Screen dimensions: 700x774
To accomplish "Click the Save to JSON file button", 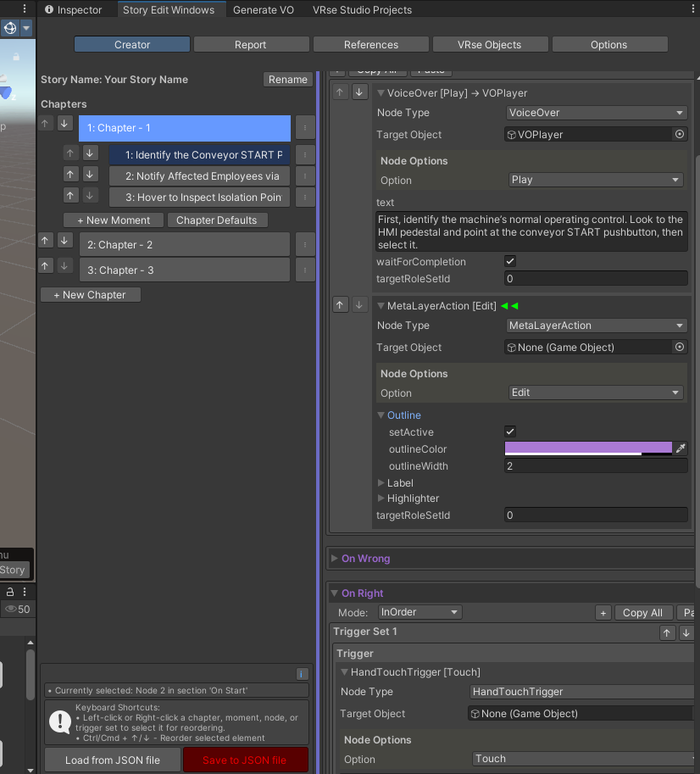I will (x=244, y=760).
